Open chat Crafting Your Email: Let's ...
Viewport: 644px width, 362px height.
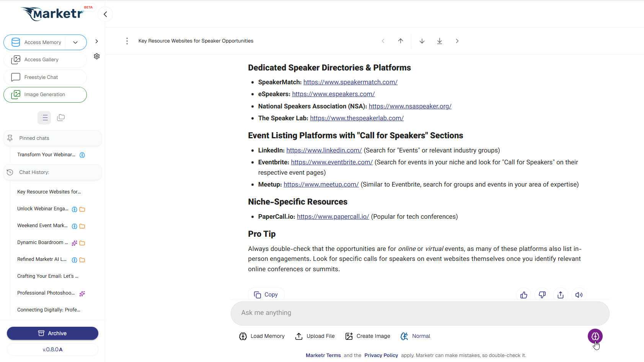pos(48,276)
